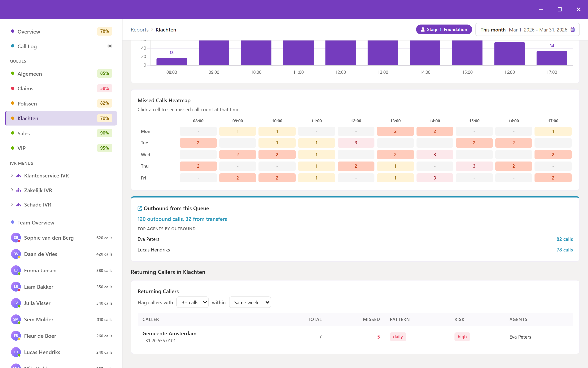588x368 pixels.
Task: Click the 17:00 bar in hourly chart
Action: pos(551,58)
